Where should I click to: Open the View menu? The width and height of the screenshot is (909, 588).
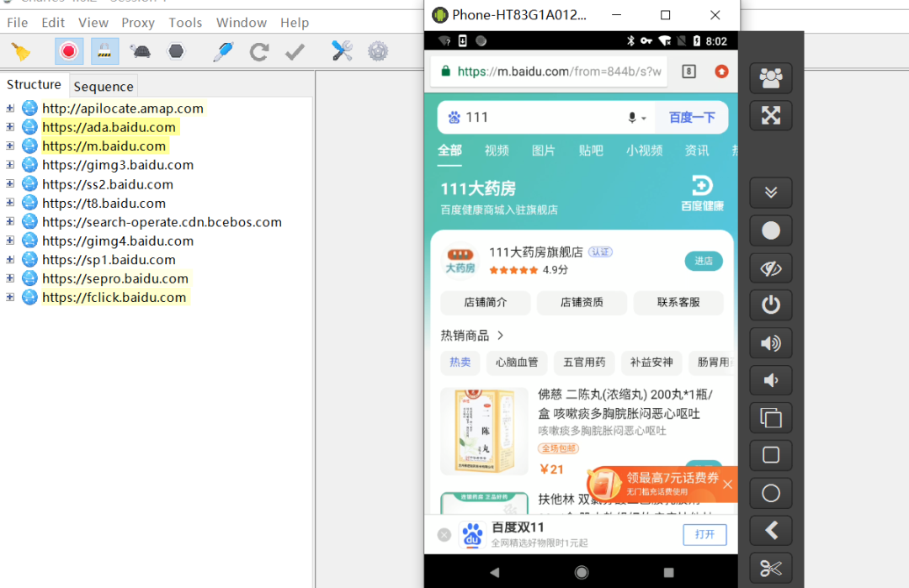pyautogui.click(x=93, y=23)
